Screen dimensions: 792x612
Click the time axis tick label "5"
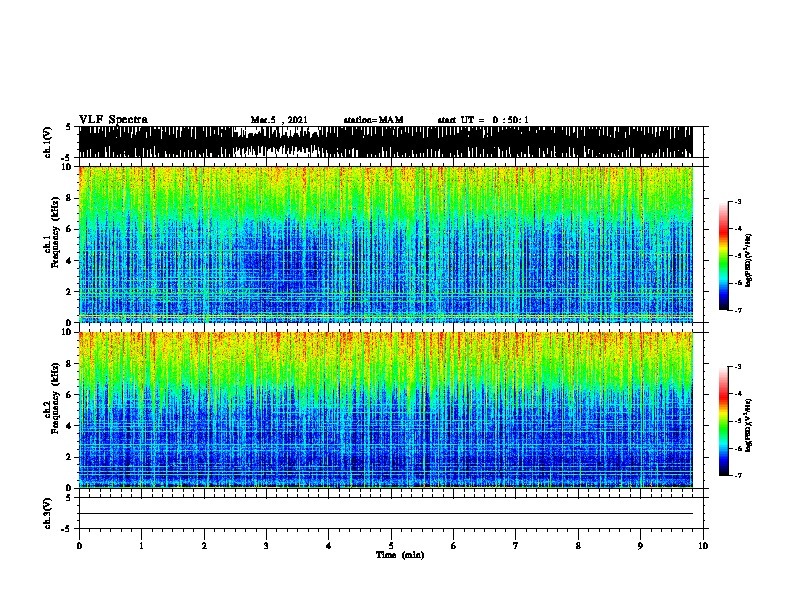click(x=391, y=546)
